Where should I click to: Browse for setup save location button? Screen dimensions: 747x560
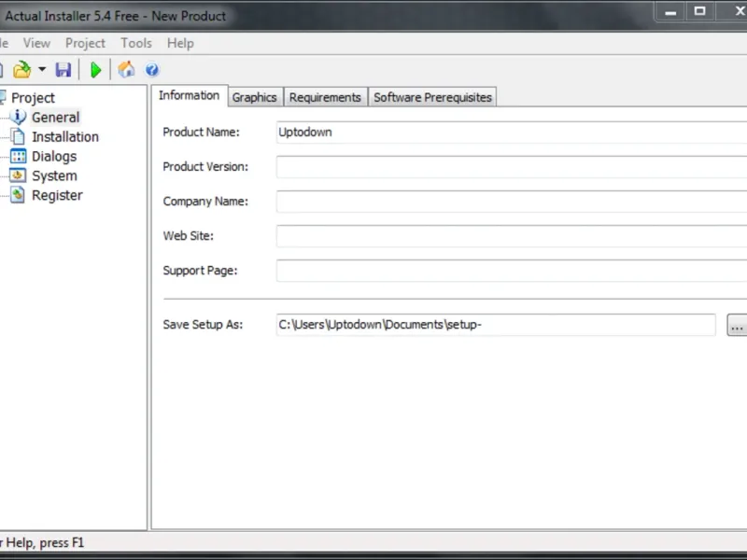[x=737, y=325]
